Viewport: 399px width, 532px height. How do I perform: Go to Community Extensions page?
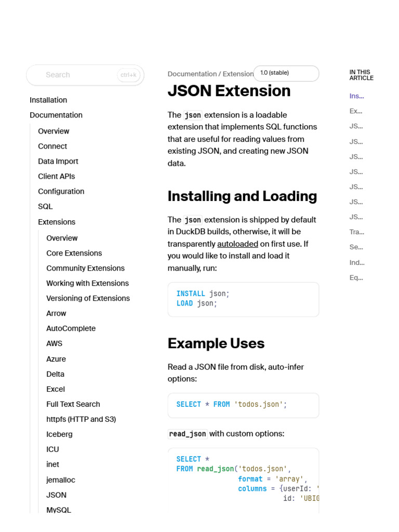click(85, 268)
